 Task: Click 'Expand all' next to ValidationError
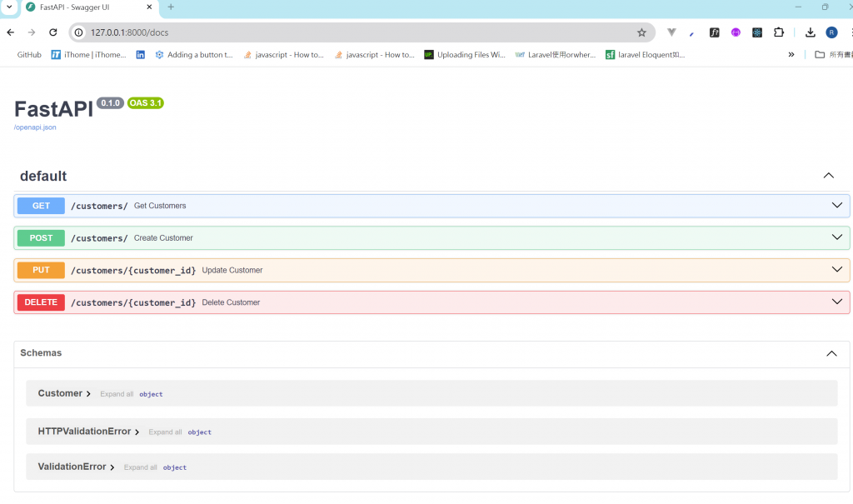click(x=140, y=467)
